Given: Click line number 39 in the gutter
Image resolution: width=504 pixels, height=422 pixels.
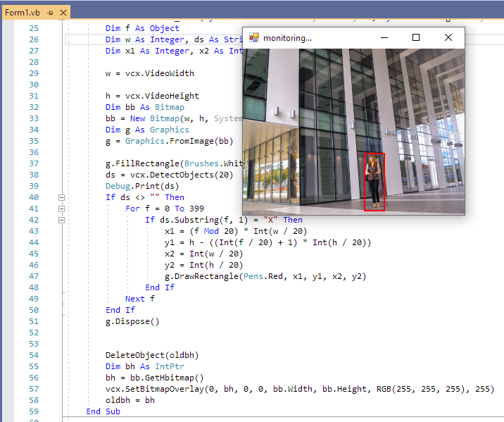Looking at the screenshot, I should [33, 186].
